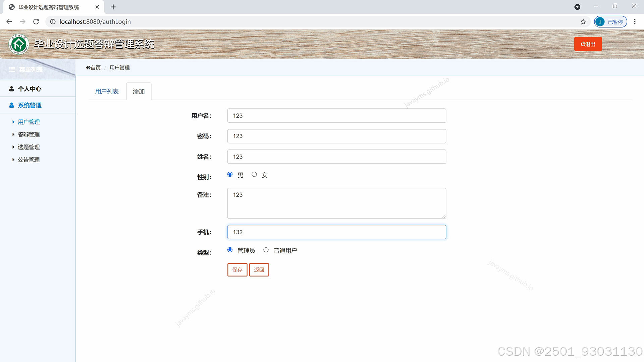Image resolution: width=644 pixels, height=362 pixels.
Task: Click the tab search dropdown icon
Action: pos(577,7)
